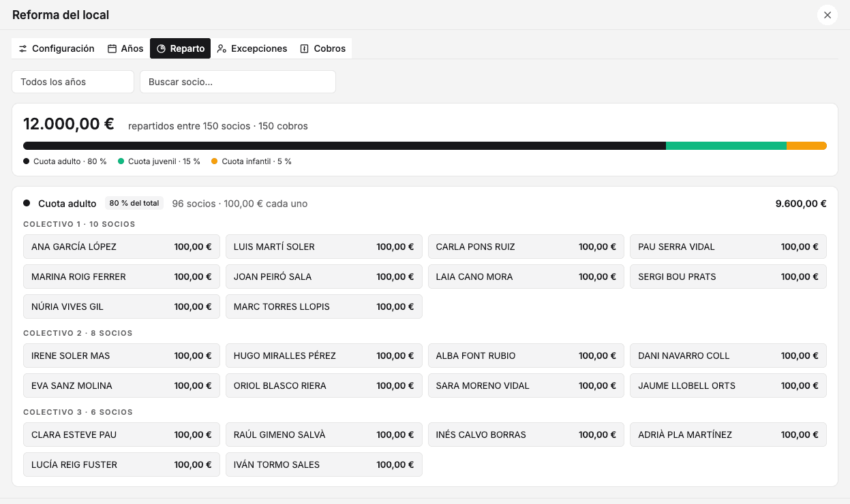Select the Ana García López card
The image size is (850, 504).
click(x=121, y=247)
